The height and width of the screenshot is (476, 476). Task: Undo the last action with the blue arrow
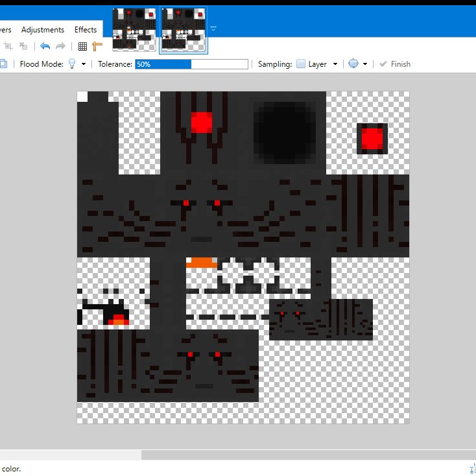click(x=45, y=46)
